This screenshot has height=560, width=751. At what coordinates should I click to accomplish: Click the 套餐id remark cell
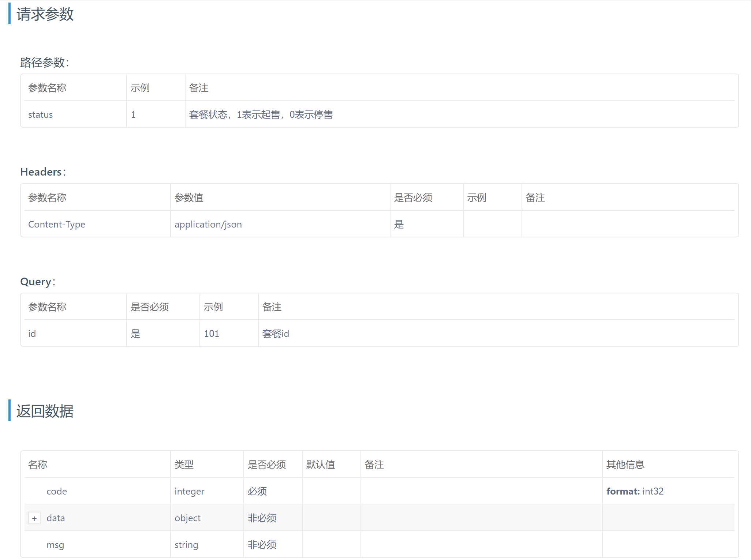[x=276, y=334]
